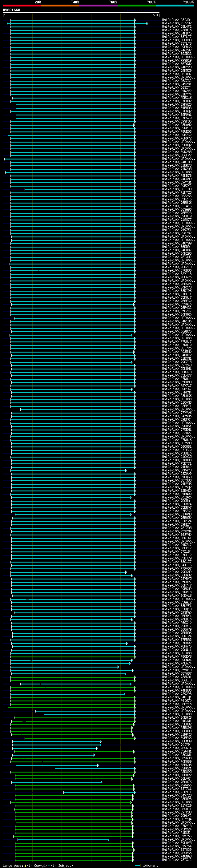Select the UniRef100_Q19877 label
The width and height of the screenshot is (197, 868).
177,220
